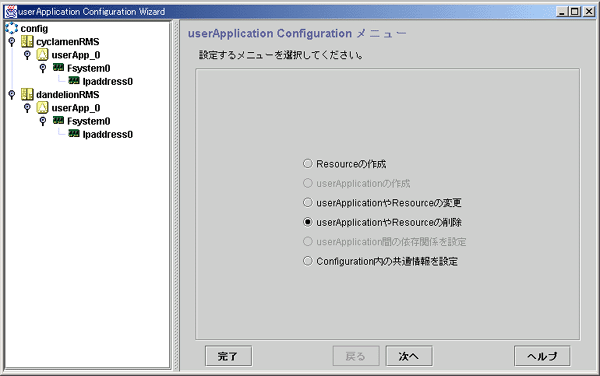
Task: Click the 次へ next button
Action: pyautogui.click(x=409, y=356)
